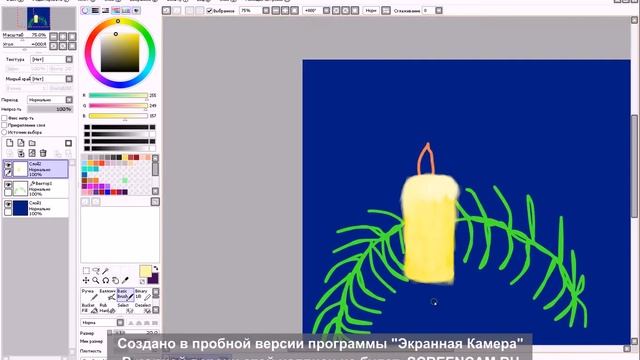Select the magic wand tool
640x360 pixels.
click(106, 271)
